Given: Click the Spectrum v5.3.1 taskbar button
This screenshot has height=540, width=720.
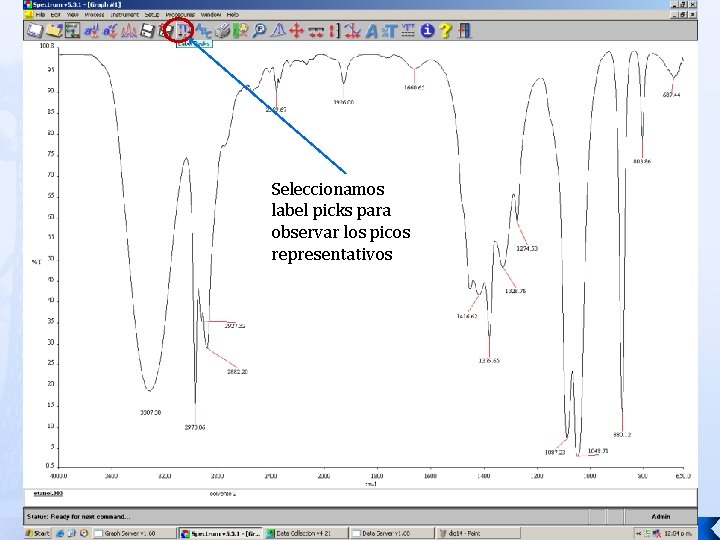Looking at the screenshot, I should pyautogui.click(x=221, y=533).
